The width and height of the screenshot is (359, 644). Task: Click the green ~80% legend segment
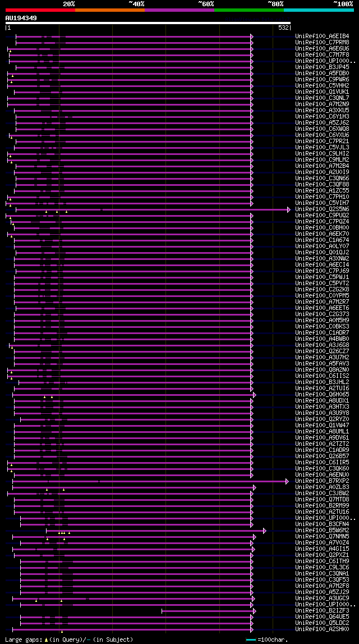coord(249,10)
